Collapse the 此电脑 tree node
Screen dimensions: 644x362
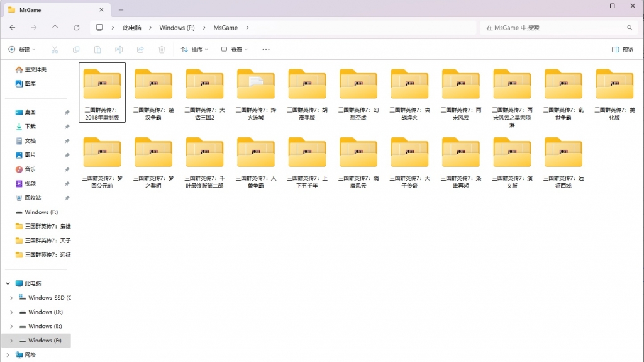point(8,283)
